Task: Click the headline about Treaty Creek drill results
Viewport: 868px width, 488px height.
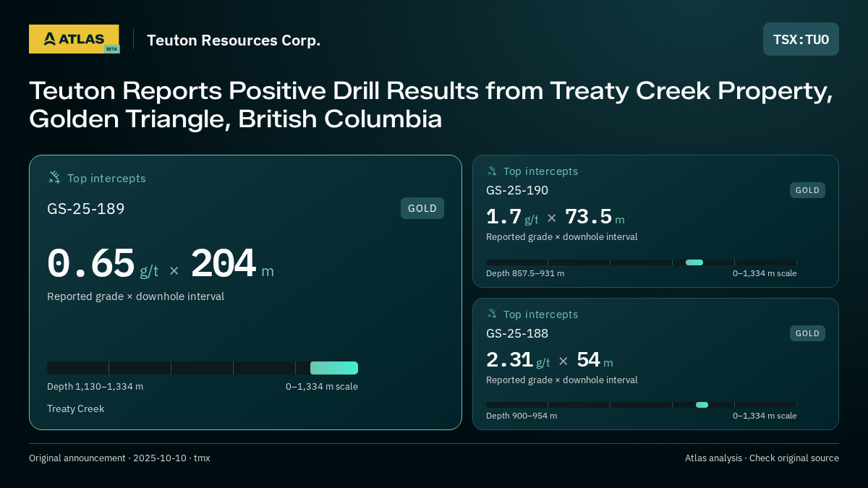Action: coord(431,104)
